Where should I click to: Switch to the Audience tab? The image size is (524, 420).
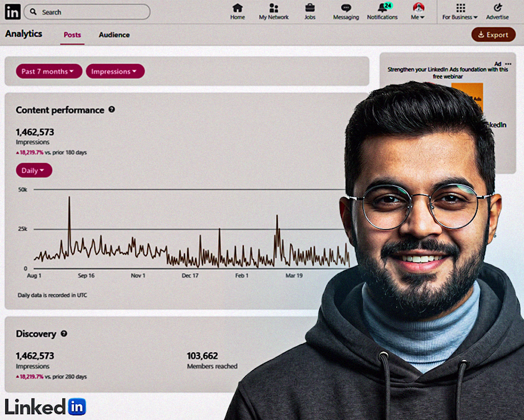[x=114, y=35]
